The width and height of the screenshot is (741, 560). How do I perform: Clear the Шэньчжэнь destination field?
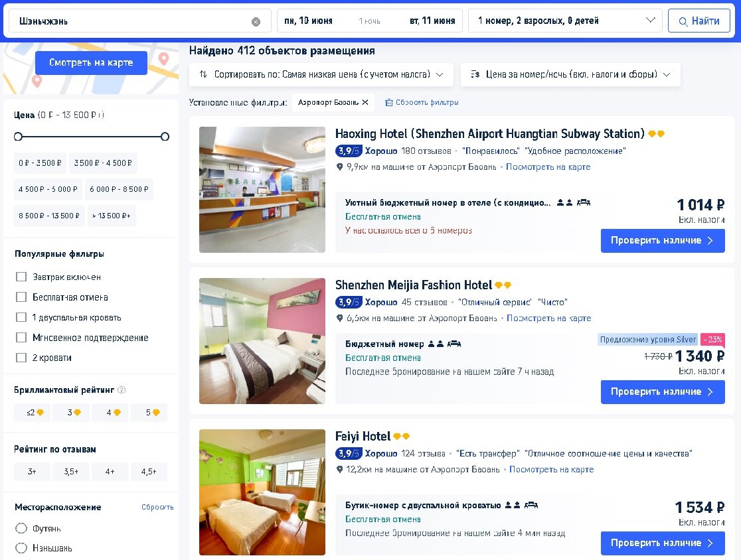256,21
